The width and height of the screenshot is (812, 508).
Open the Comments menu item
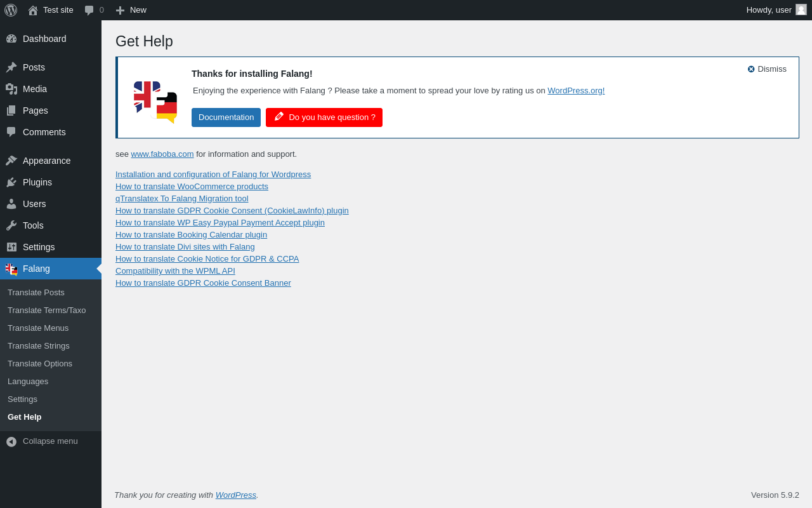tap(51, 132)
